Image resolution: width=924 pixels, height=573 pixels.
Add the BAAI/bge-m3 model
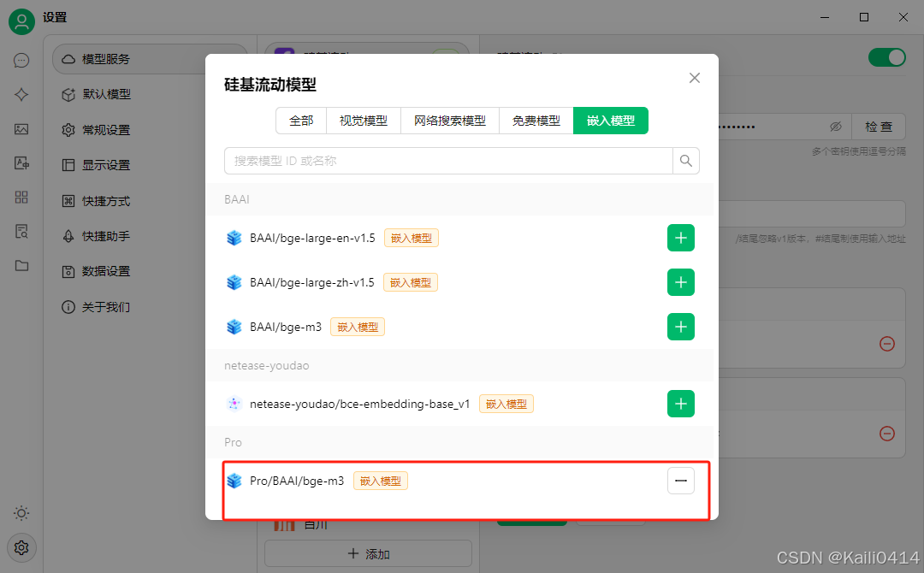pos(681,327)
